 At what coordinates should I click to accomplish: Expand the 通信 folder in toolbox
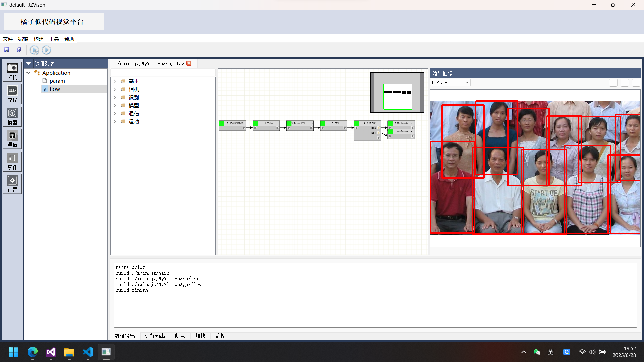click(115, 113)
